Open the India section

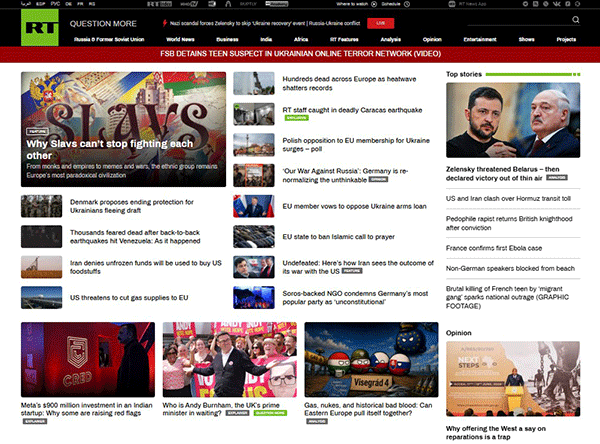click(266, 39)
